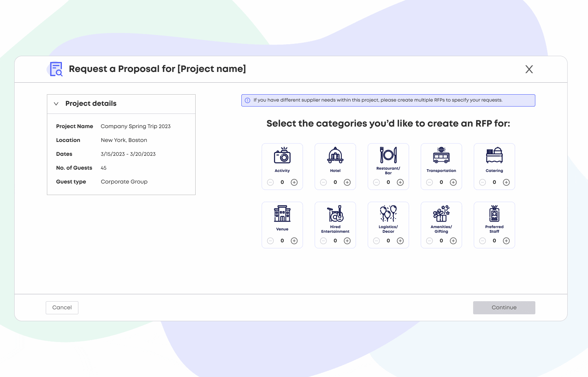The height and width of the screenshot is (377, 588).
Task: Click the Catering buffet icon
Action: tap(494, 155)
